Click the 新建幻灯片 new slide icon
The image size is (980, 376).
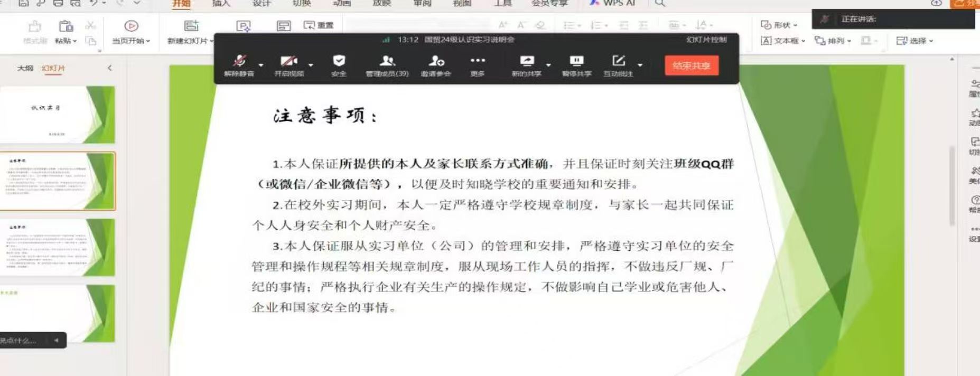click(191, 26)
